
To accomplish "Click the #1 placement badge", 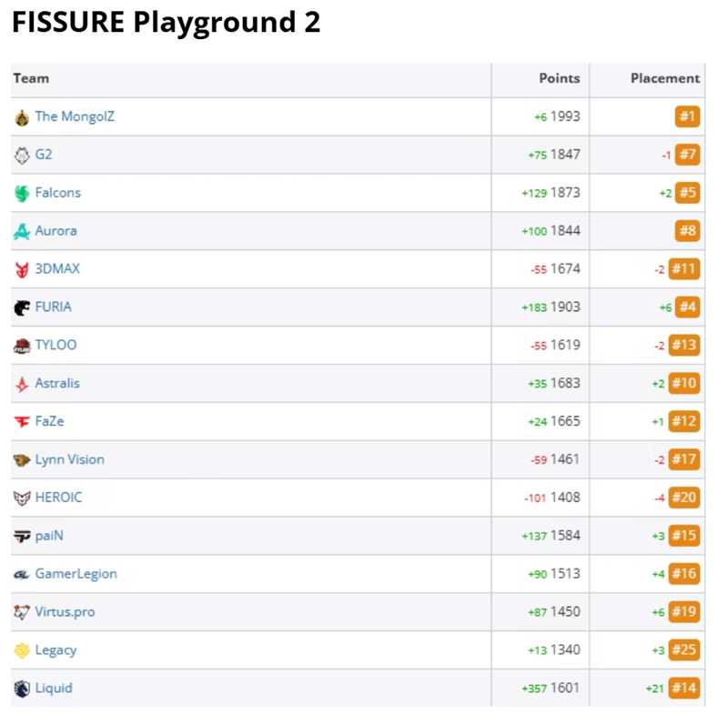I will tap(687, 116).
